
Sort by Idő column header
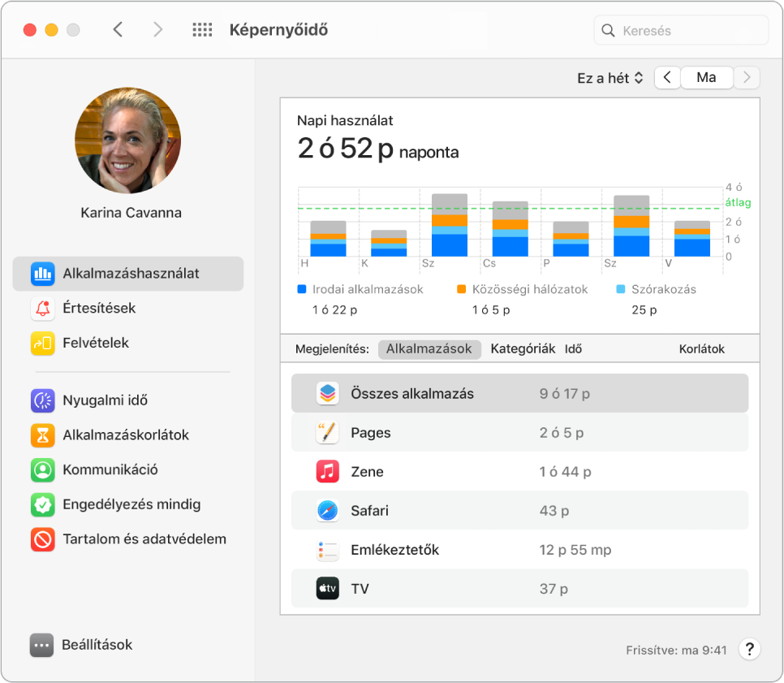[x=573, y=349]
